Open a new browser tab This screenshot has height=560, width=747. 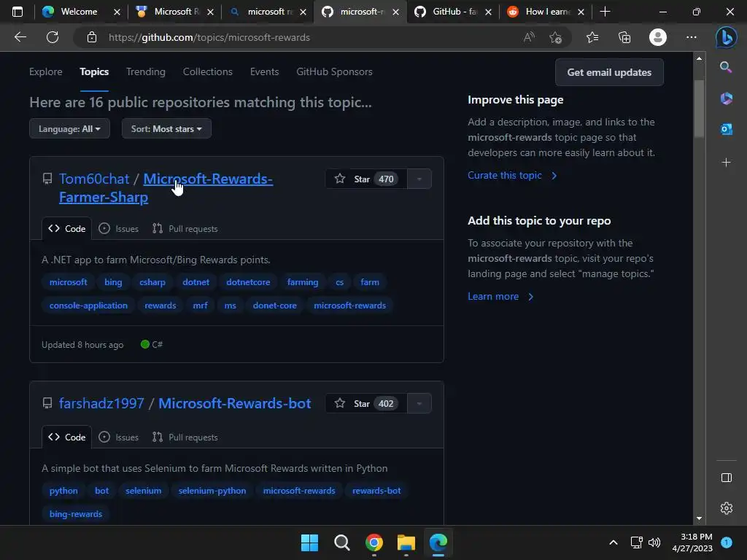(605, 12)
